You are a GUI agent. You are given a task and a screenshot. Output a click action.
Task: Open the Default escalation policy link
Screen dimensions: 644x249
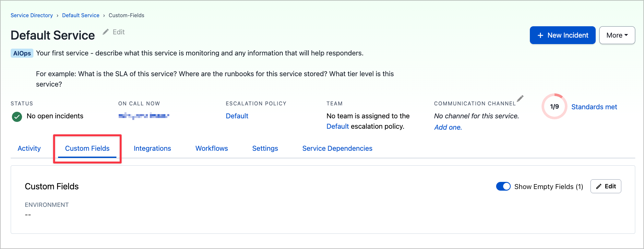tap(237, 116)
